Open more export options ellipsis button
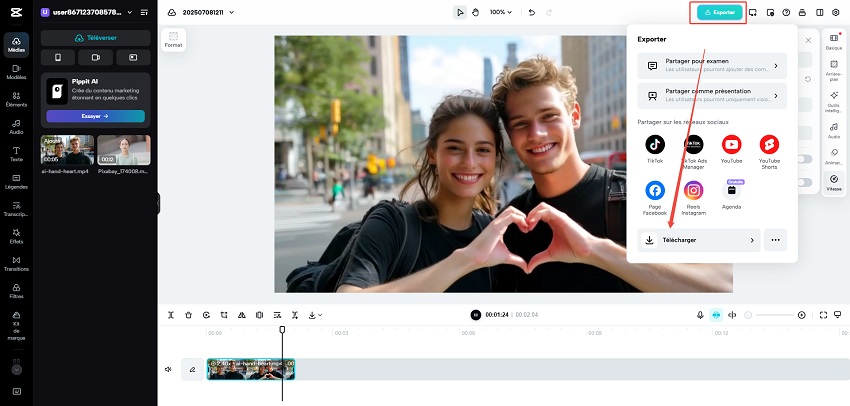Image resolution: width=850 pixels, height=406 pixels. click(x=775, y=240)
